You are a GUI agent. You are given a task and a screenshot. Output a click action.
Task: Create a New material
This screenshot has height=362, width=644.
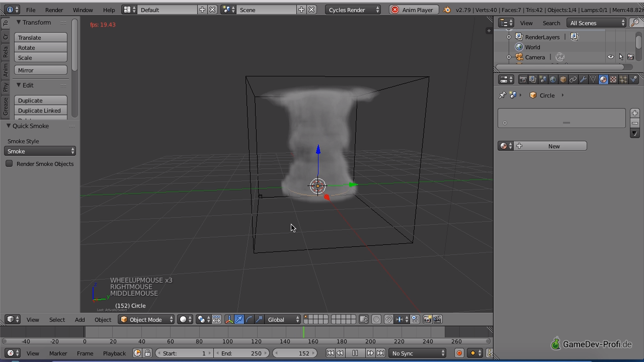click(x=550, y=146)
